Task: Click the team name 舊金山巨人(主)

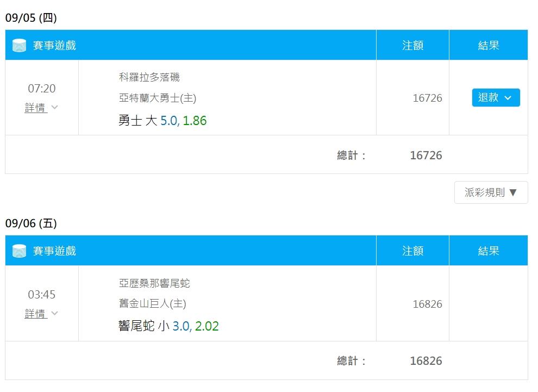Action: [152, 303]
